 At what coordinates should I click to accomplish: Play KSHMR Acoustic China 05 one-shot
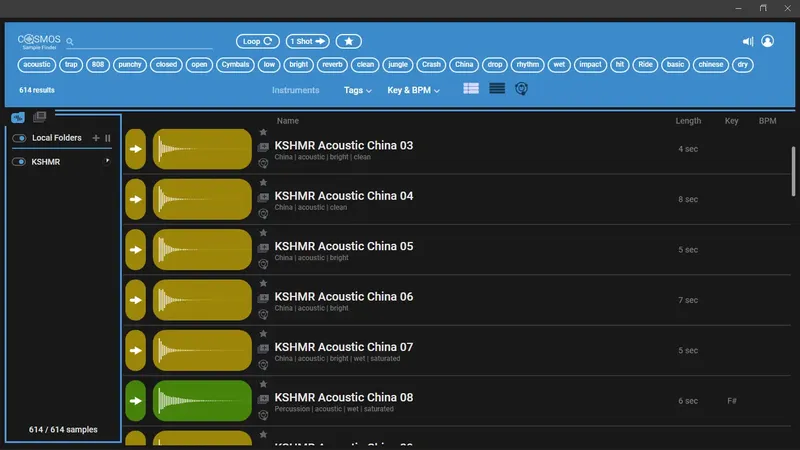point(136,250)
